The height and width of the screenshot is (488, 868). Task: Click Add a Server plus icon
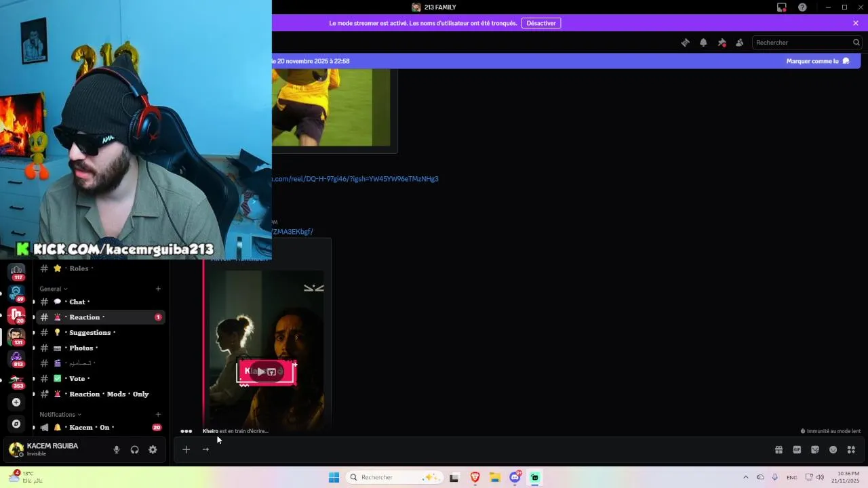coord(16,402)
